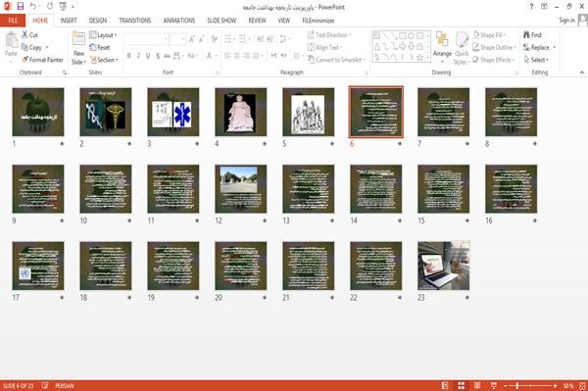The image size is (588, 391).
Task: Toggle Italic formatting button
Action: (x=138, y=56)
